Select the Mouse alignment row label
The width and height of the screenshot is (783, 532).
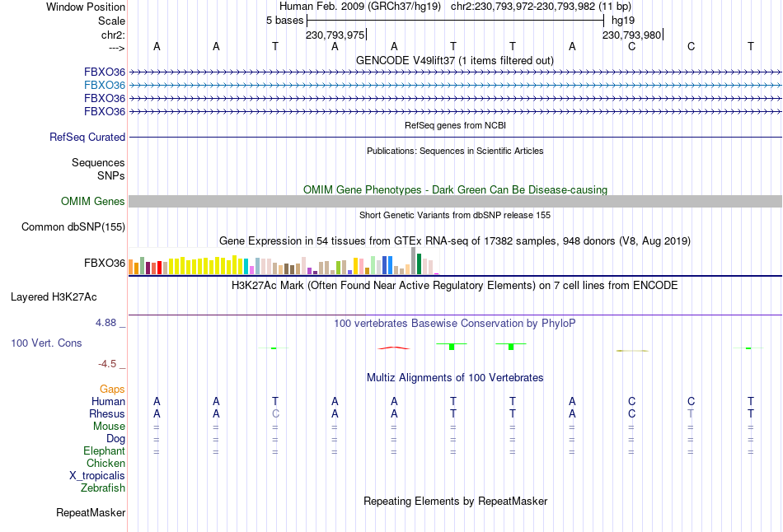(x=109, y=427)
